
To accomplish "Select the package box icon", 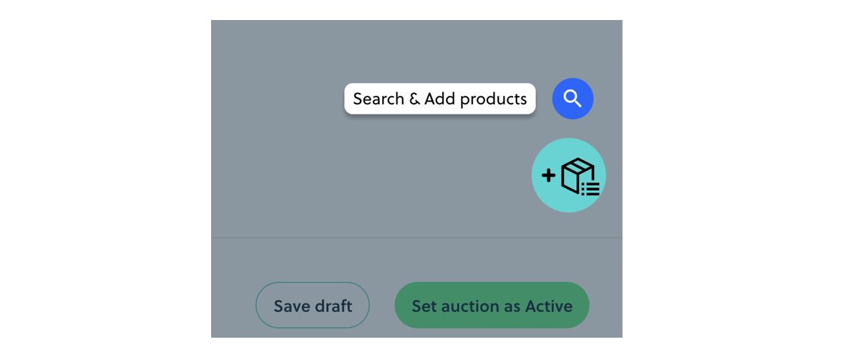I will coord(578,175).
